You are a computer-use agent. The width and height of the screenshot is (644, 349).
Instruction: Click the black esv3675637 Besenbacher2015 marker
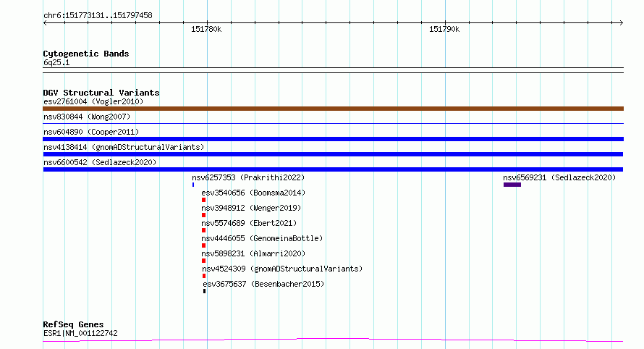(x=204, y=291)
